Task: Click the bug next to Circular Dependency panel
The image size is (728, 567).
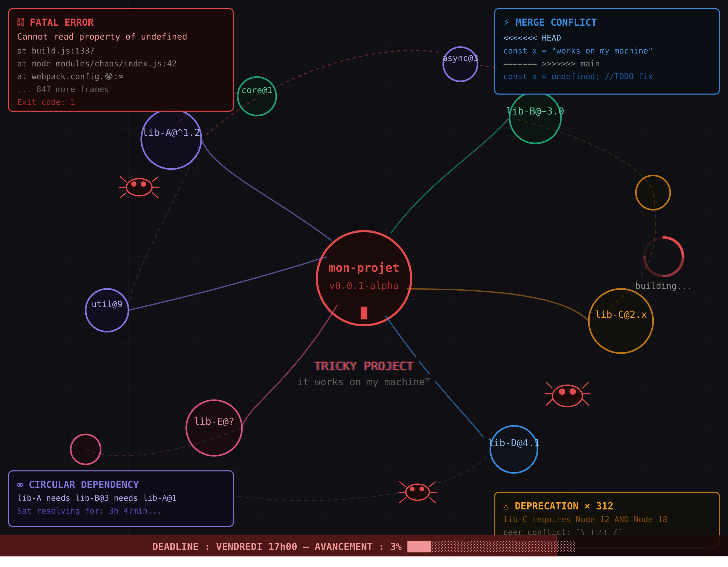Action: coord(417,492)
